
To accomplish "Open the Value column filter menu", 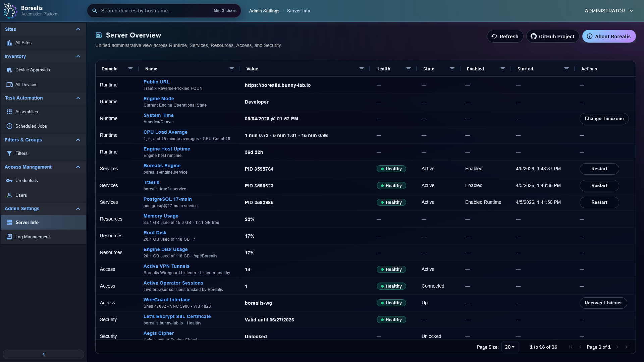I will tap(362, 69).
